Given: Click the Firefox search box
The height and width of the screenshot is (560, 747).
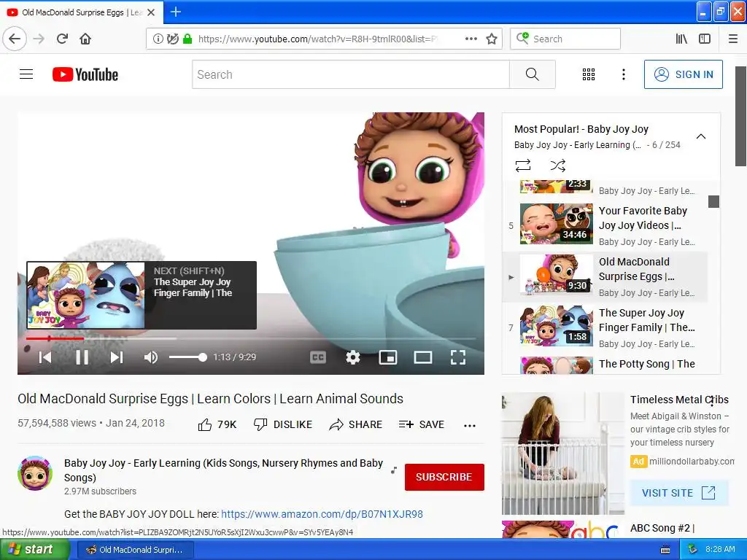Looking at the screenshot, I should (x=565, y=39).
